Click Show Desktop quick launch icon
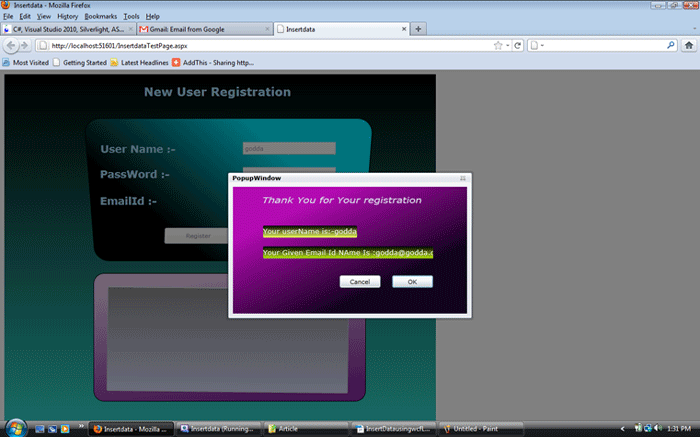The width and height of the screenshot is (700, 437). 40,429
